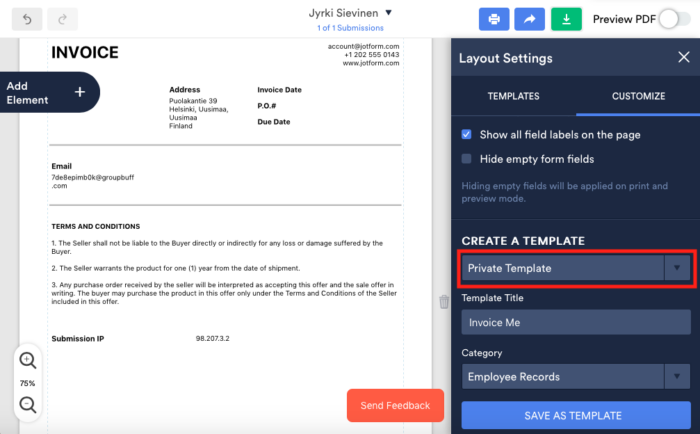Select the INVOICE heading text
Viewport: 700px width, 434px height.
click(x=85, y=53)
